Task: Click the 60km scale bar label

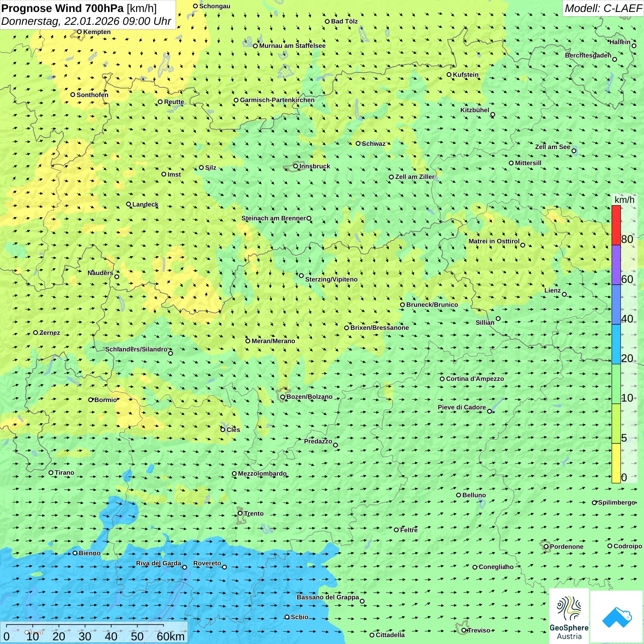Action: coord(171,636)
